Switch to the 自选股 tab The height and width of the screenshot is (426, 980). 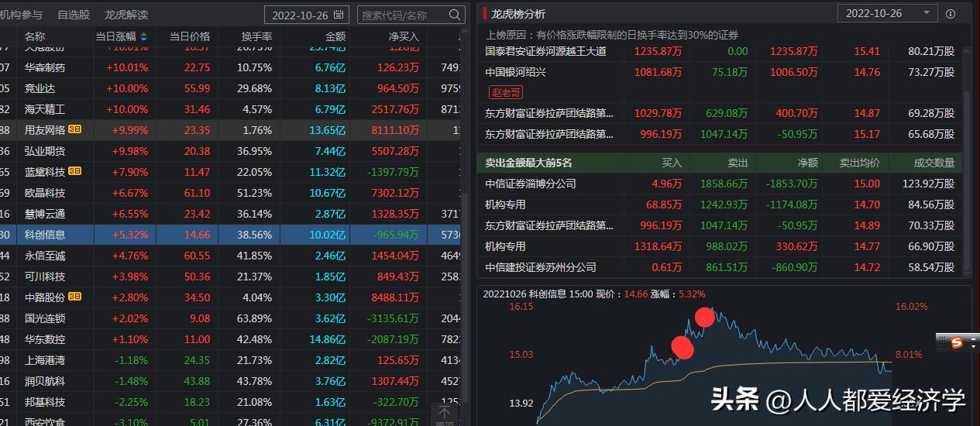click(x=74, y=15)
